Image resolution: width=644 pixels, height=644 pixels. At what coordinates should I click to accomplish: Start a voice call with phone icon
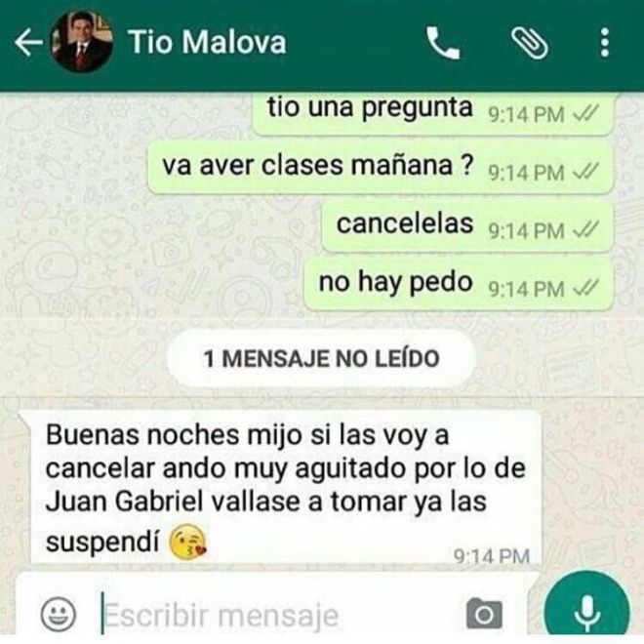442,43
